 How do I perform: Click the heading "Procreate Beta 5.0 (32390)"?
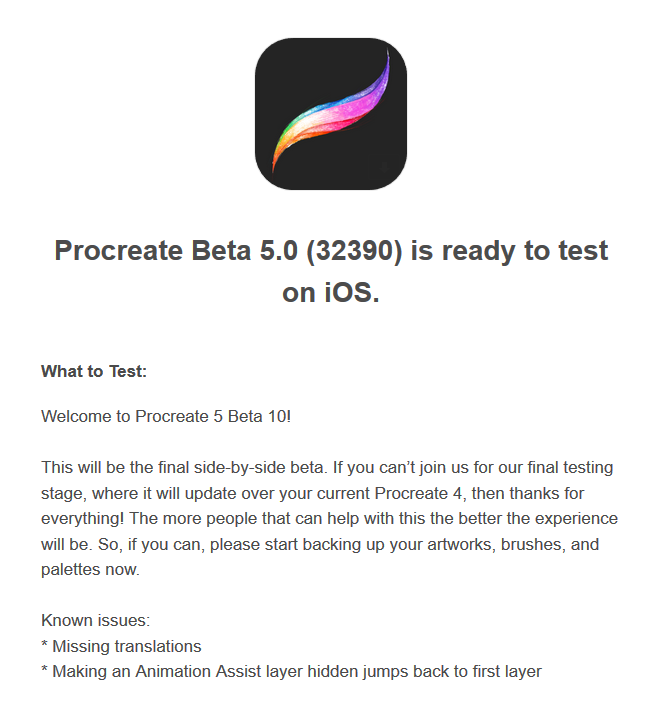coord(228,250)
